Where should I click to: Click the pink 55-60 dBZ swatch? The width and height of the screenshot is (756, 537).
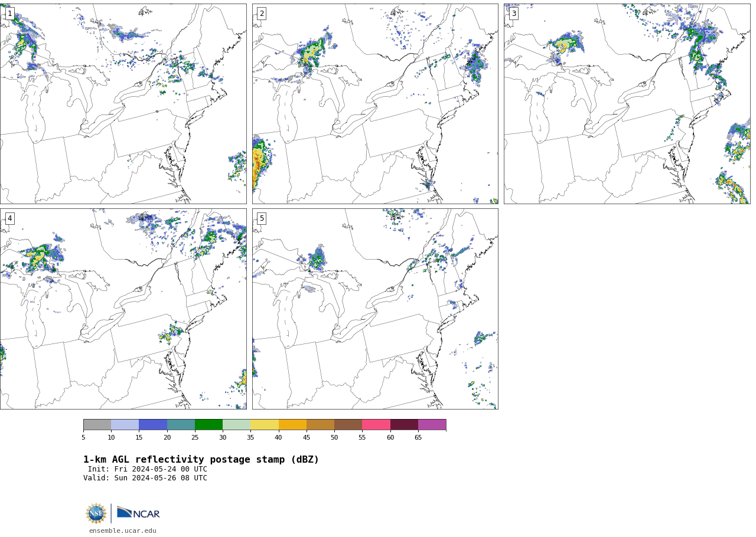pyautogui.click(x=376, y=425)
